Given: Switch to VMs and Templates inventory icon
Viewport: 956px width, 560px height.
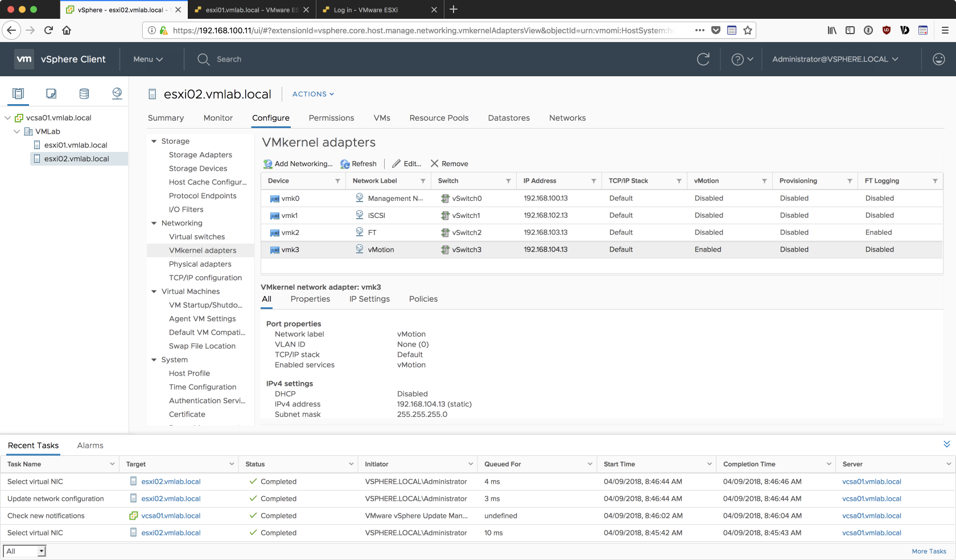Looking at the screenshot, I should pos(51,94).
